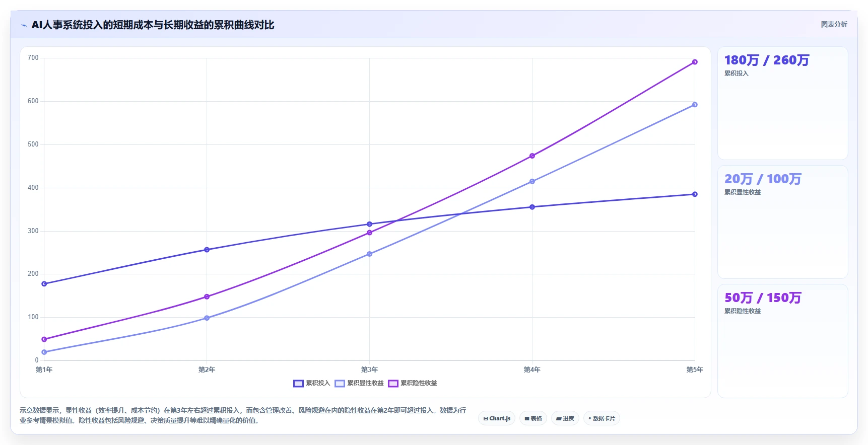Click the 300 y-axis tick label
This screenshot has width=868, height=445.
[33, 231]
